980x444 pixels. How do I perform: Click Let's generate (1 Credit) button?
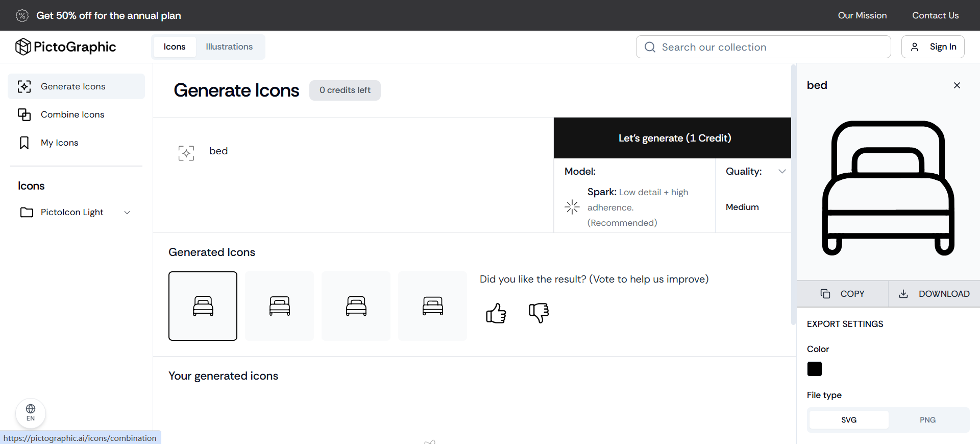coord(674,138)
